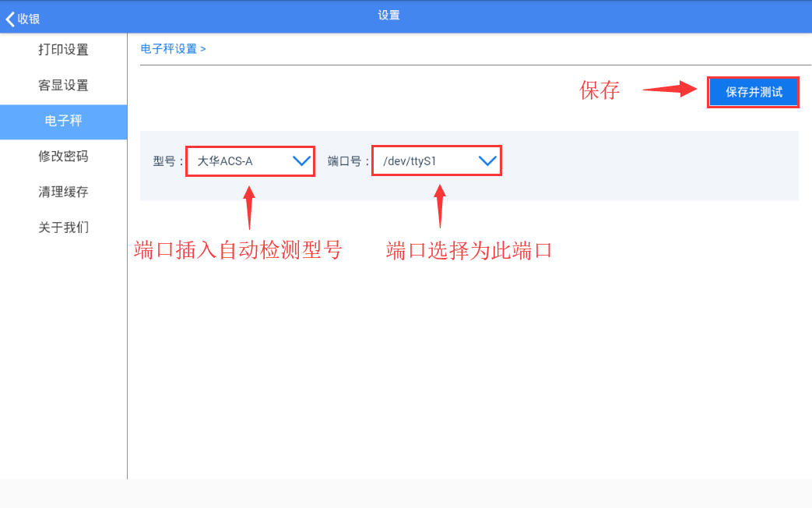
Task: Click the red 端口插入自动检测型号 annotation
Action: tap(238, 250)
